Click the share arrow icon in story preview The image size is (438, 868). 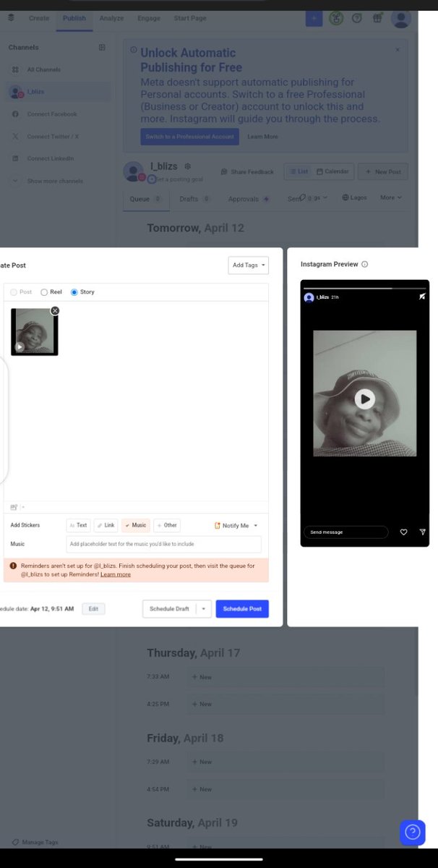[x=422, y=532]
